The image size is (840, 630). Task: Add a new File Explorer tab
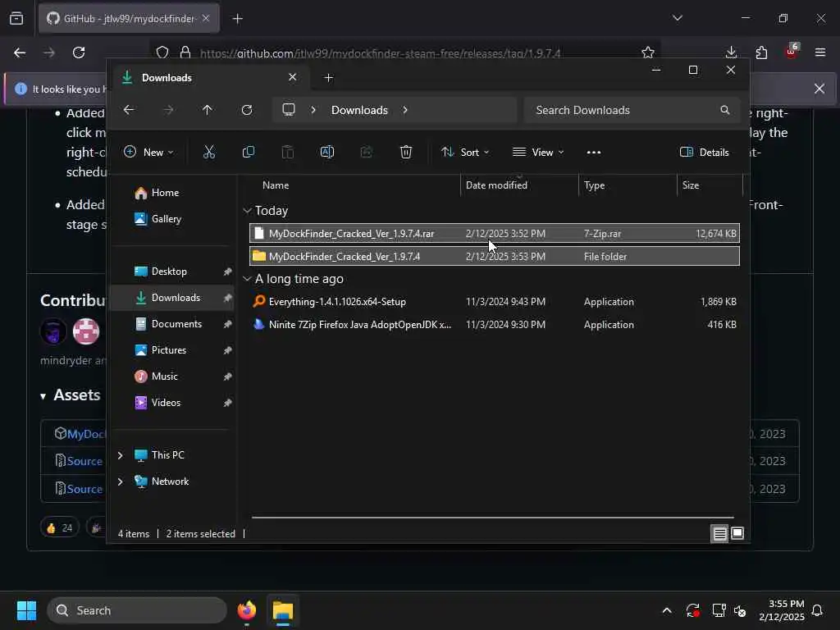point(328,78)
